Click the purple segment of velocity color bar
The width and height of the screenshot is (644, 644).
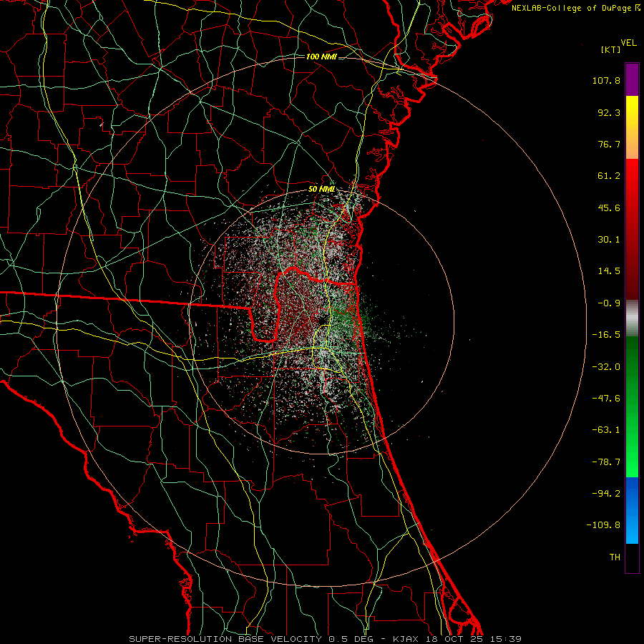[632, 79]
